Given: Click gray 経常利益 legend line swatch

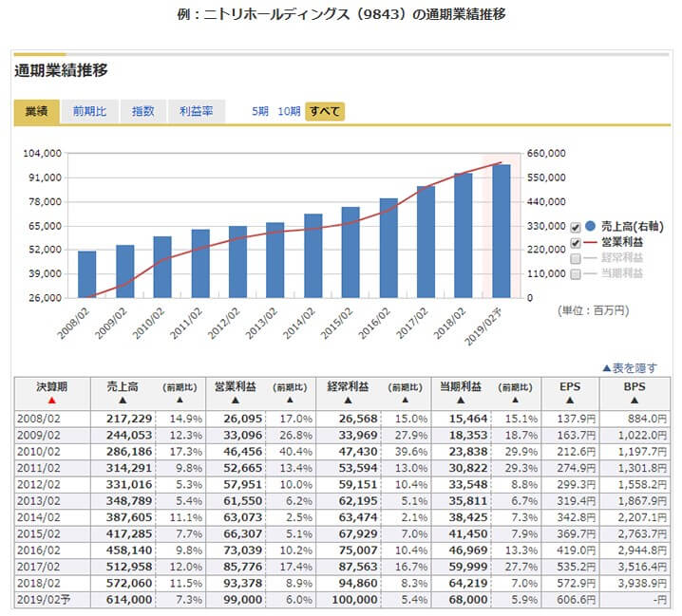Looking at the screenshot, I should [590, 258].
